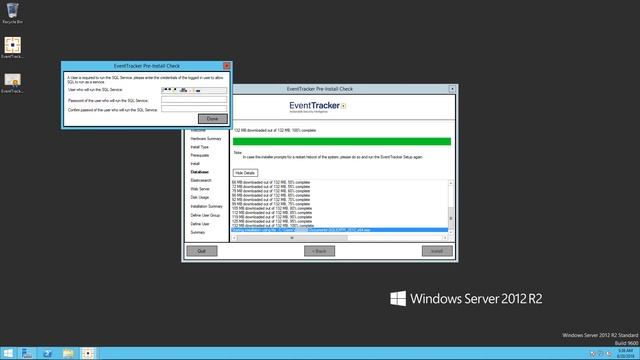Switch to EventTracker installer taskbar icon

coord(88,353)
